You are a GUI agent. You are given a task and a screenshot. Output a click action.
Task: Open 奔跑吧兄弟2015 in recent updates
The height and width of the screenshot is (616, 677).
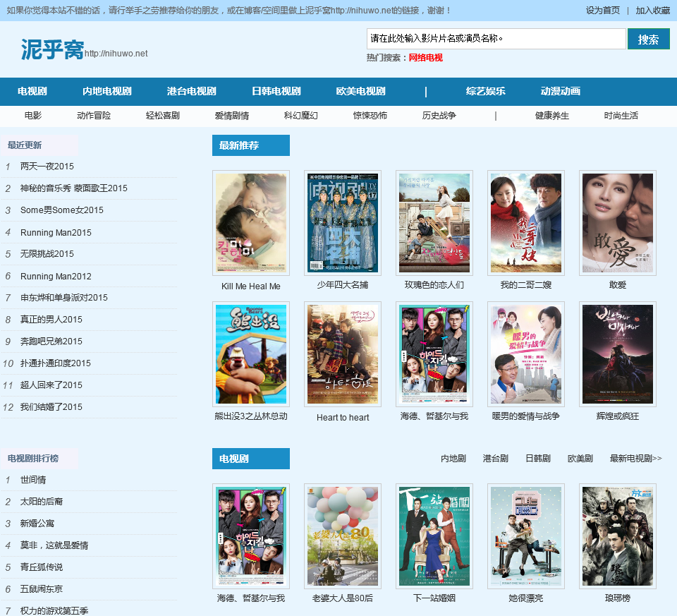51,342
